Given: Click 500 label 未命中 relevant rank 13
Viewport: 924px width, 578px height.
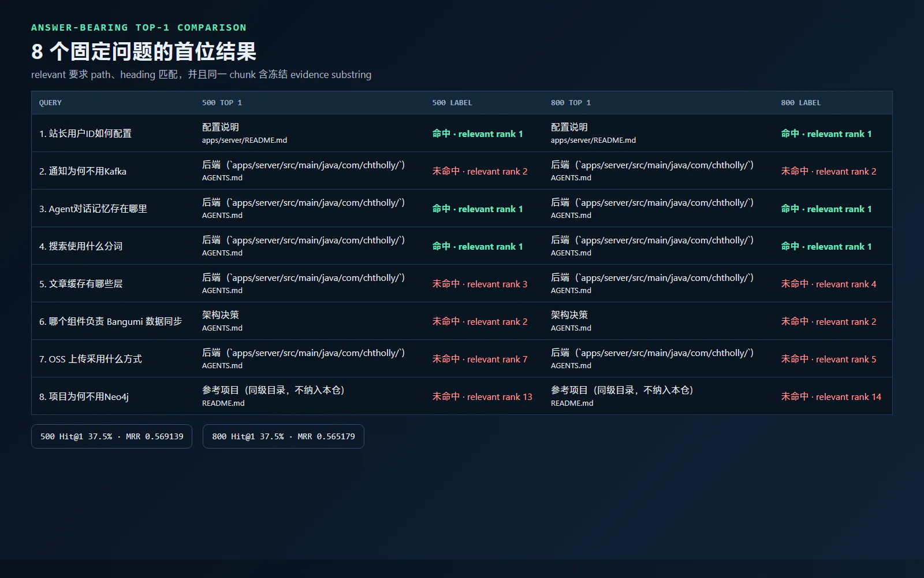Looking at the screenshot, I should point(482,397).
